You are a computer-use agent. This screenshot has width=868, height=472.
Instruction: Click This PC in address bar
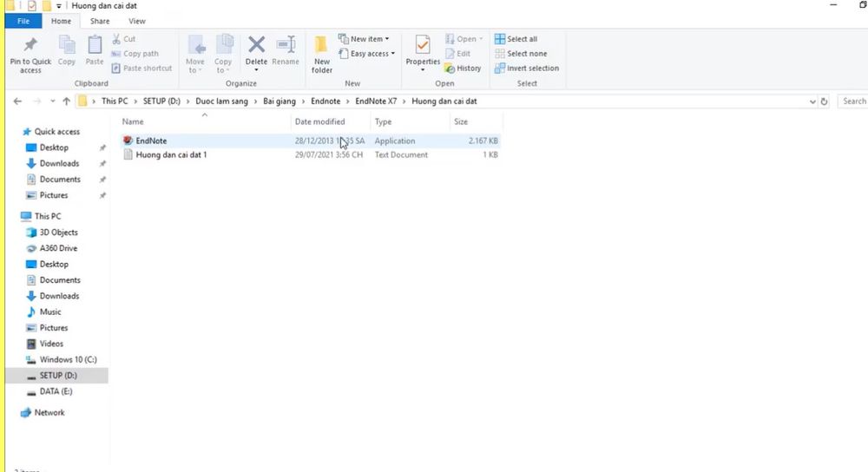tap(115, 102)
